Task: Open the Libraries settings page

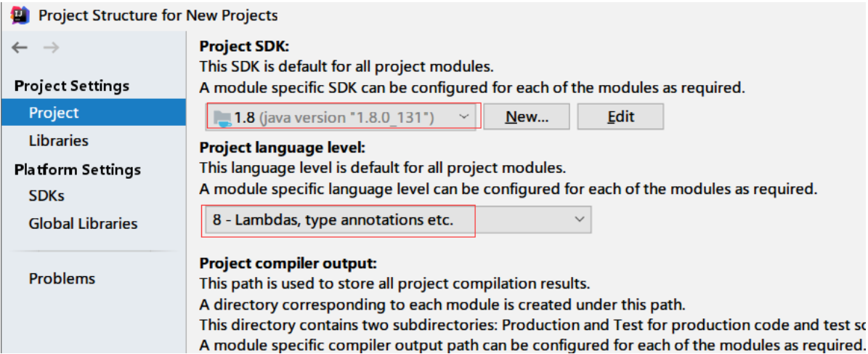Action: [58, 141]
